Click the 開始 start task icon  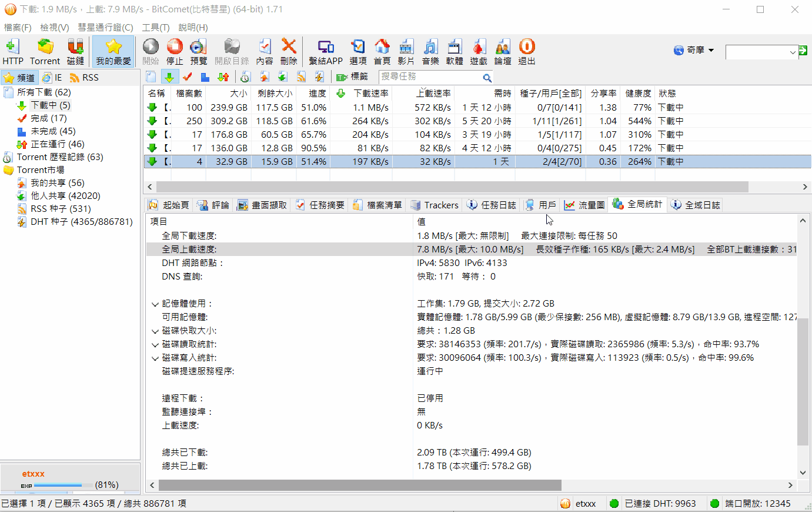click(x=151, y=52)
